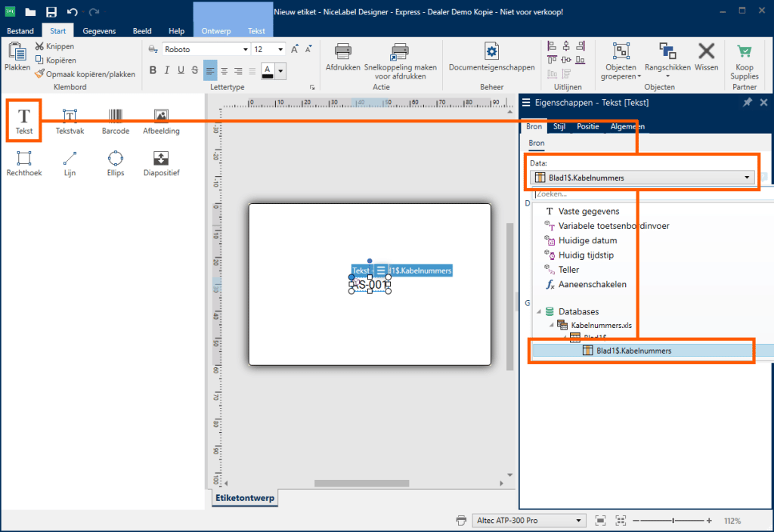Click the Koop Supplies cart icon
The height and width of the screenshot is (532, 774).
click(x=745, y=51)
